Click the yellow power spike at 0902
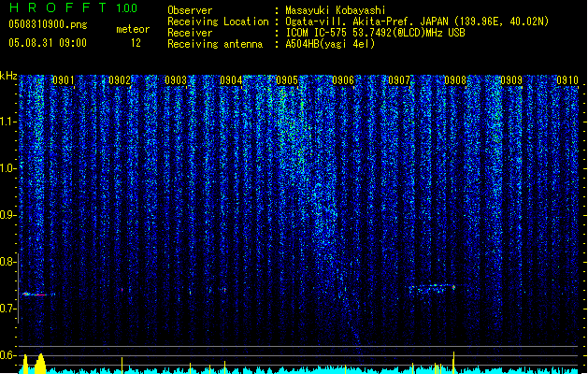 click(x=122, y=366)
